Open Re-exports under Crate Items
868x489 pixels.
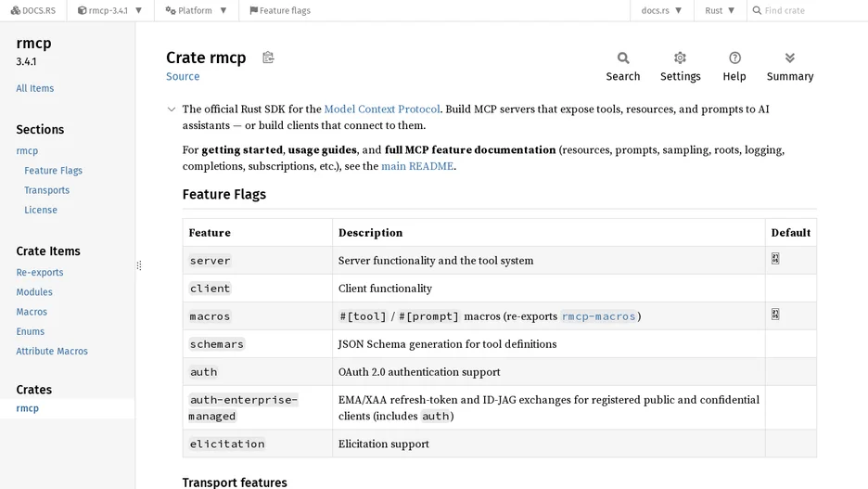[40, 273]
